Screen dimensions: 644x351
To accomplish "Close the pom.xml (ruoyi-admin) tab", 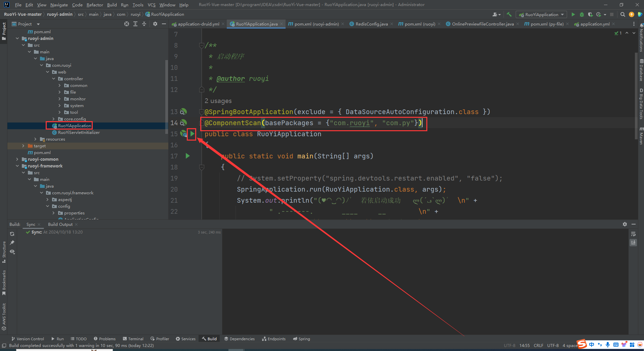I will coord(343,24).
